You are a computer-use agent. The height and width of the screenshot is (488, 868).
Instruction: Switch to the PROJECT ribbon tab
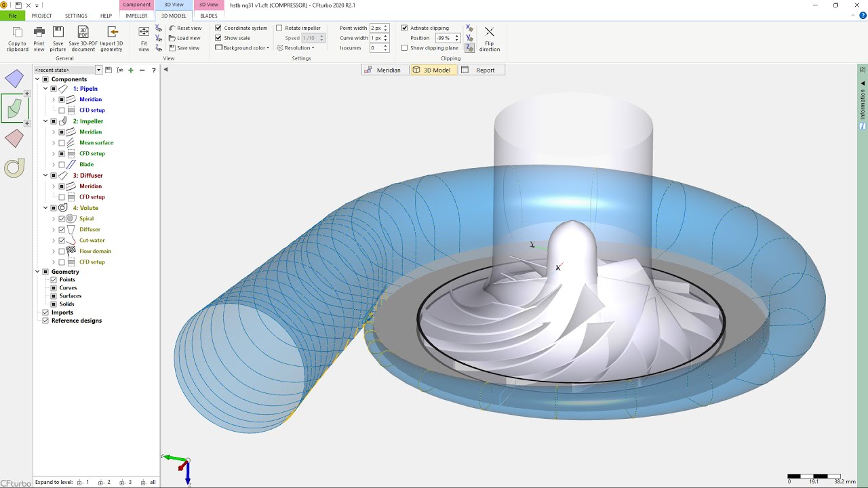click(x=41, y=16)
